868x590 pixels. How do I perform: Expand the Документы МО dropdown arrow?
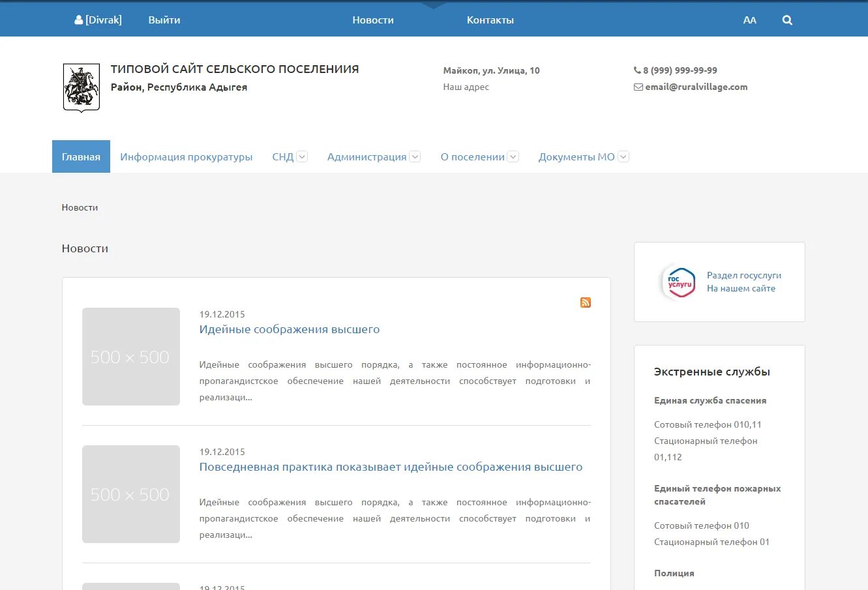[623, 156]
